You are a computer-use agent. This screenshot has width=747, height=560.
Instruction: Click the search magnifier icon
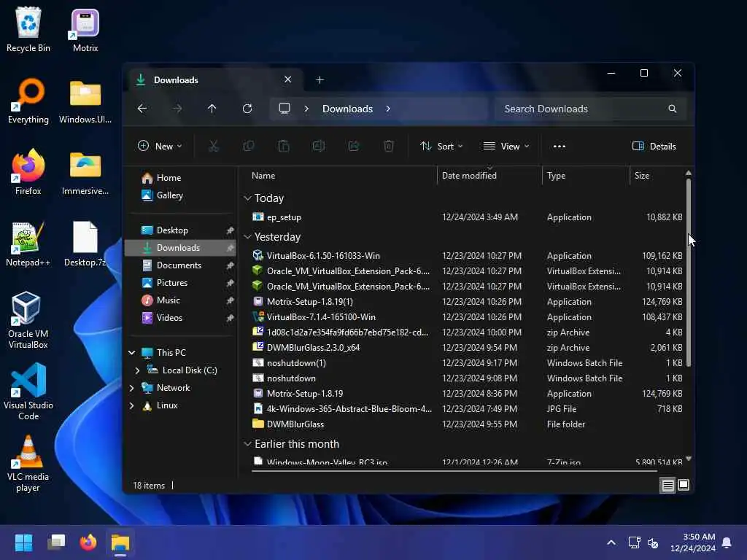pos(672,109)
